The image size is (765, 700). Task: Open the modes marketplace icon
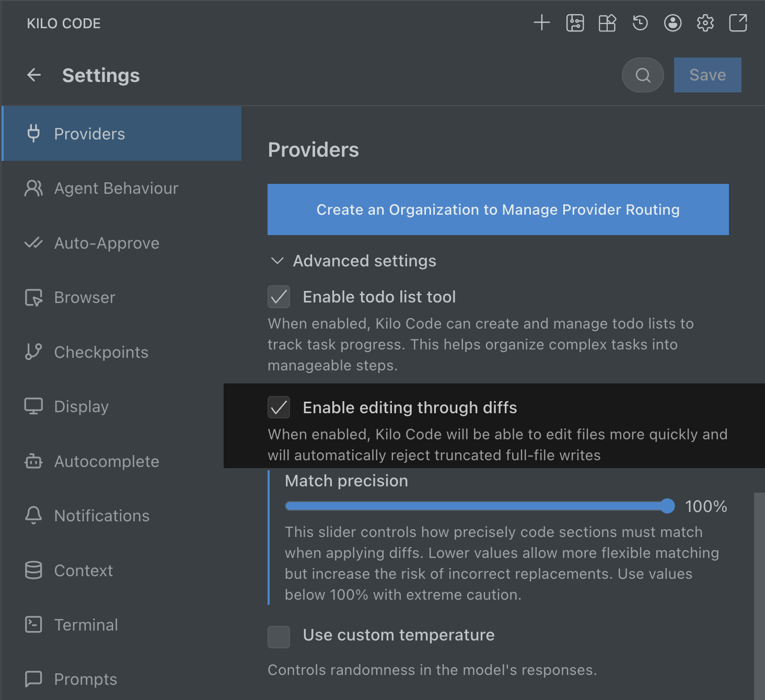(607, 23)
